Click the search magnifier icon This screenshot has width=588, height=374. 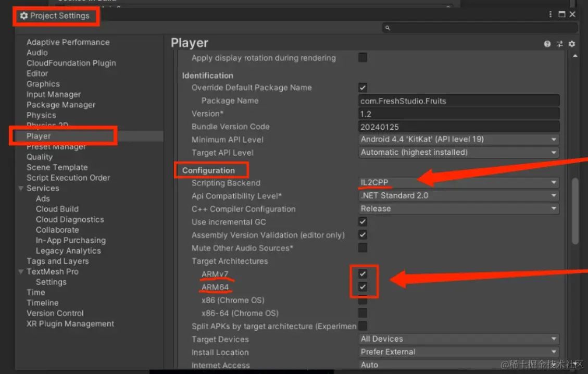387,28
